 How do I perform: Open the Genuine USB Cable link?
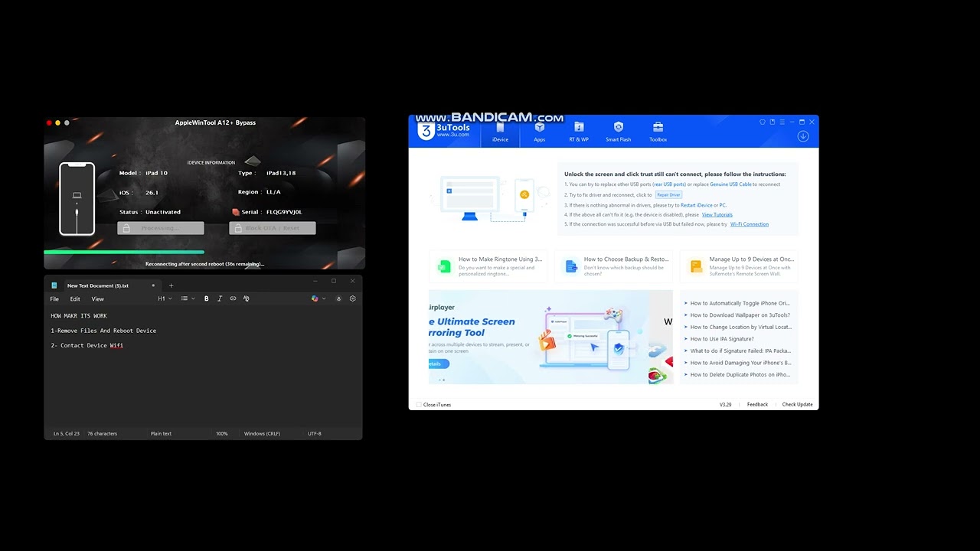pyautogui.click(x=730, y=184)
